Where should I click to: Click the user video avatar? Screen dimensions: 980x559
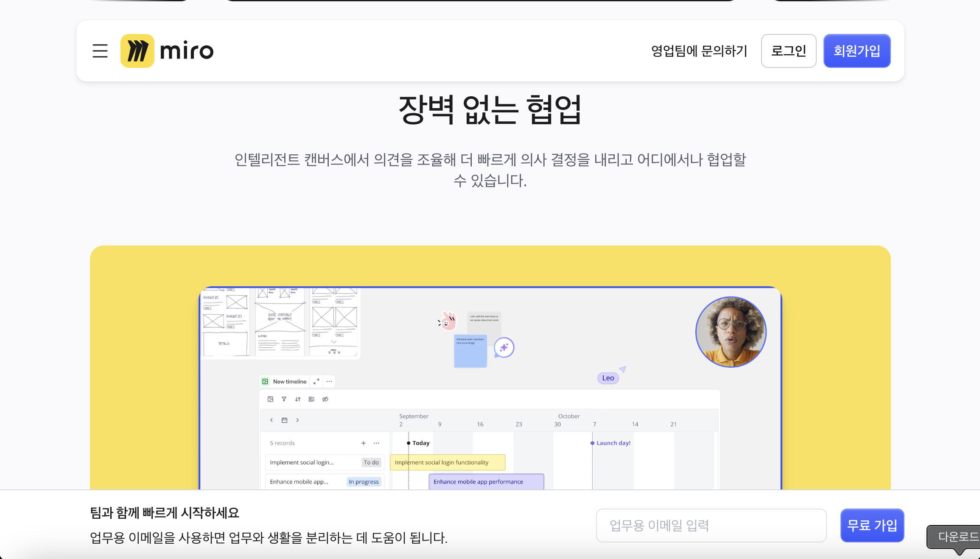[731, 332]
